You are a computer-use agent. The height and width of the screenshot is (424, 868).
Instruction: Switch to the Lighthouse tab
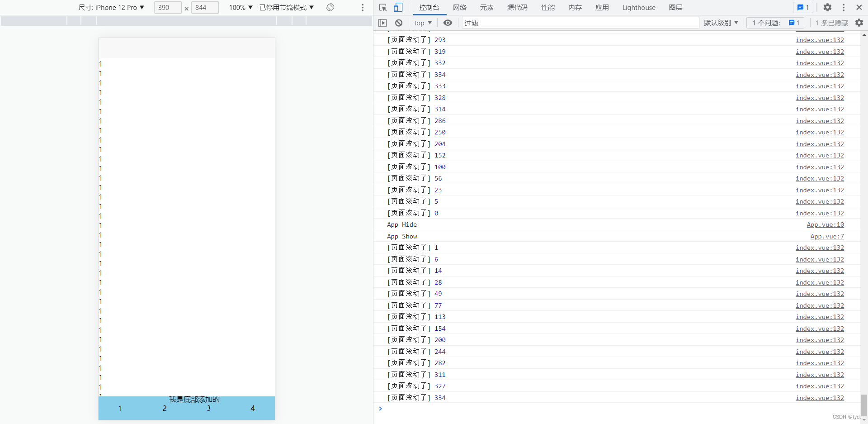tap(639, 8)
